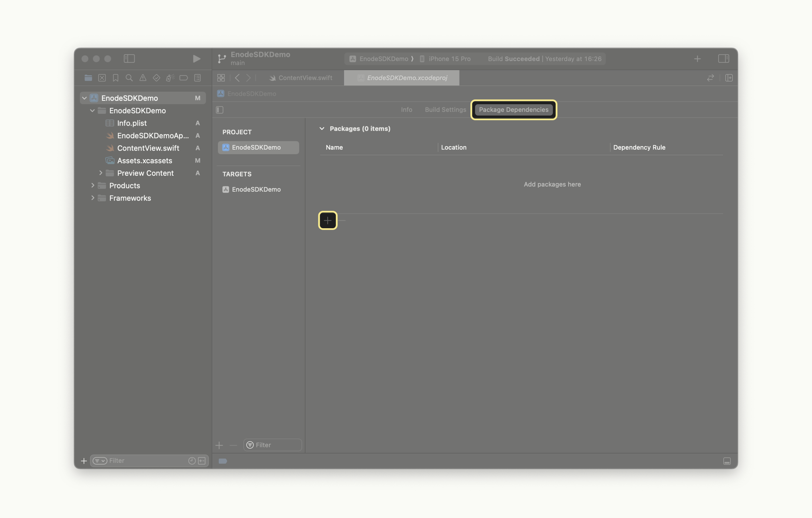Screen dimensions: 812x518
Task: Switch to Build Settings tab
Action: coord(445,110)
